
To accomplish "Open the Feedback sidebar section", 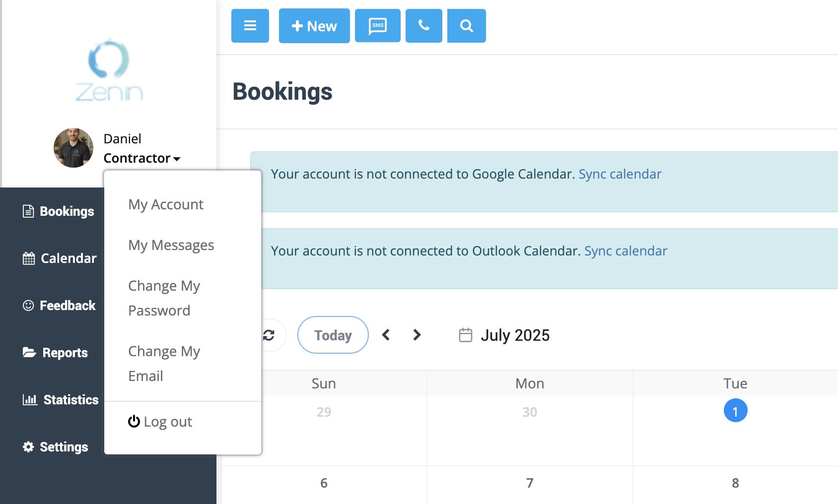I will coord(68,305).
